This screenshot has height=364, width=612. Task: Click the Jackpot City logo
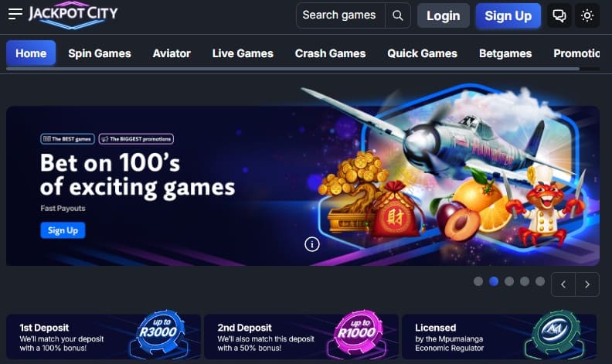click(x=73, y=17)
